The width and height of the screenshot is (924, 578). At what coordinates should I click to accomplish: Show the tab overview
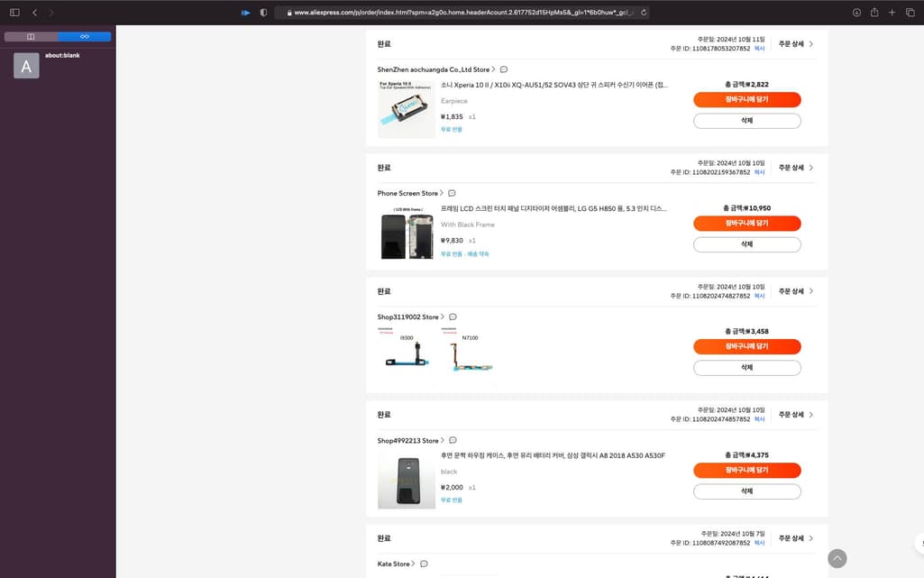pyautogui.click(x=910, y=13)
